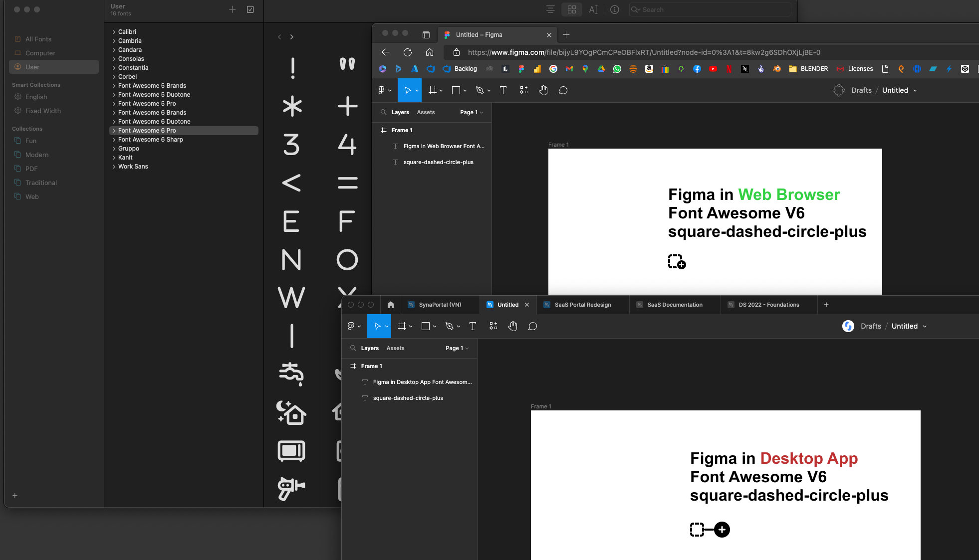Open Untitled file menu chevron in desktop Figma
Image resolution: width=979 pixels, height=560 pixels.
pyautogui.click(x=925, y=327)
